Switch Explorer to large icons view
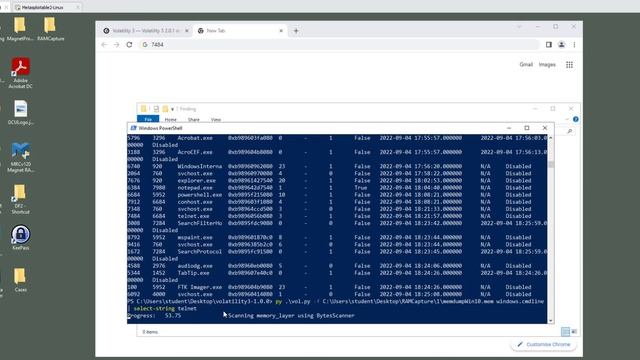Image resolution: width=640 pixels, height=360 pixels. click(x=574, y=331)
